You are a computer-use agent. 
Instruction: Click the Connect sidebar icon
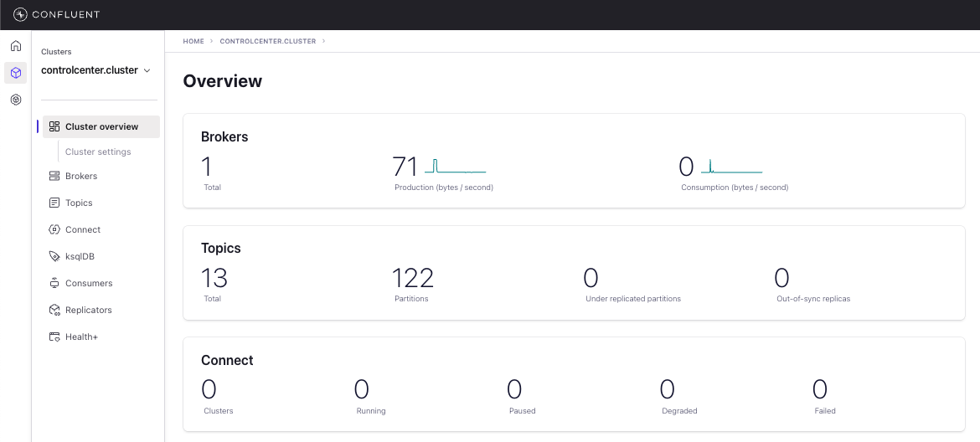(x=54, y=229)
